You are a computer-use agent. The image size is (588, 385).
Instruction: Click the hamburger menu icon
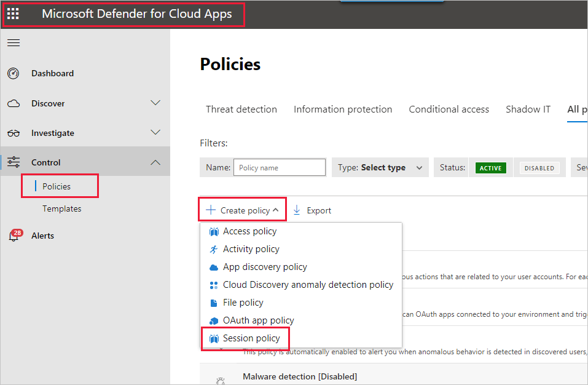point(13,42)
